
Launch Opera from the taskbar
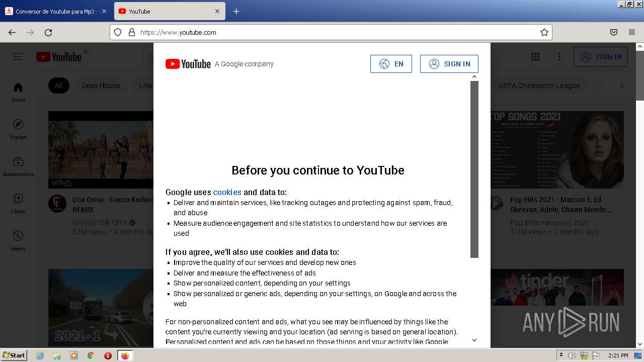(108, 355)
